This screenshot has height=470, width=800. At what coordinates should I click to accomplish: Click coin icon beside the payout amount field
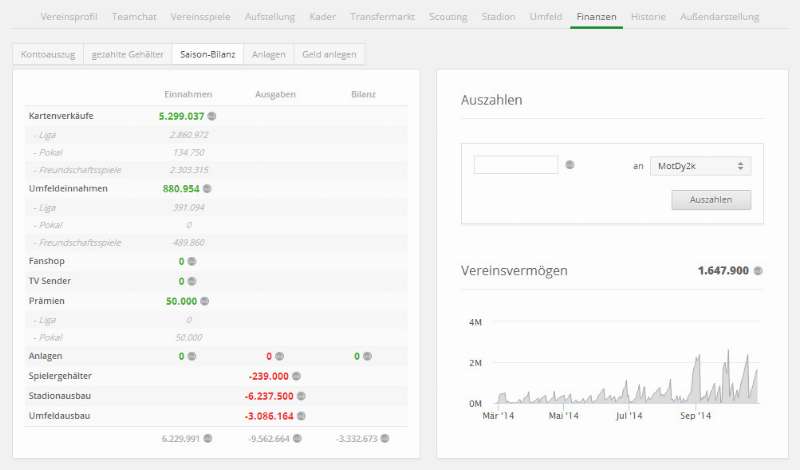click(569, 165)
